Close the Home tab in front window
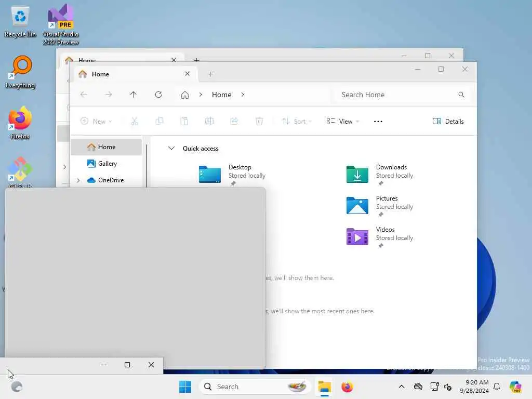 187,74
